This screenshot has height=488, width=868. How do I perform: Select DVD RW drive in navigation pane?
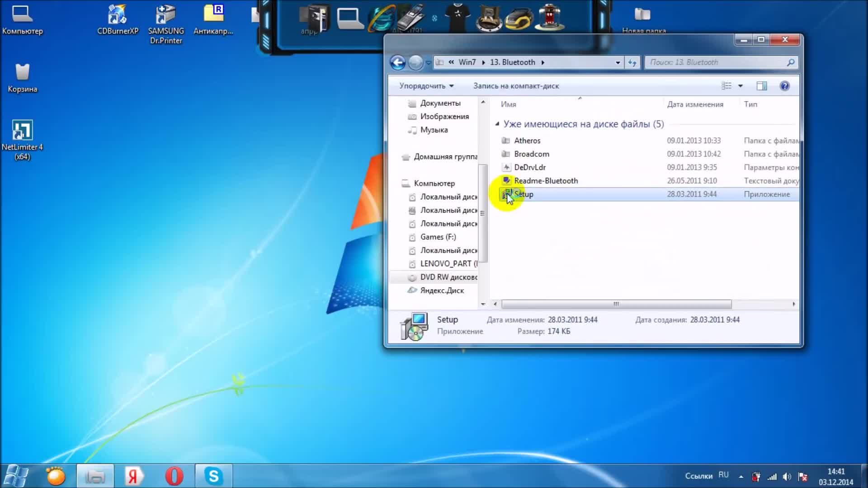coord(448,277)
